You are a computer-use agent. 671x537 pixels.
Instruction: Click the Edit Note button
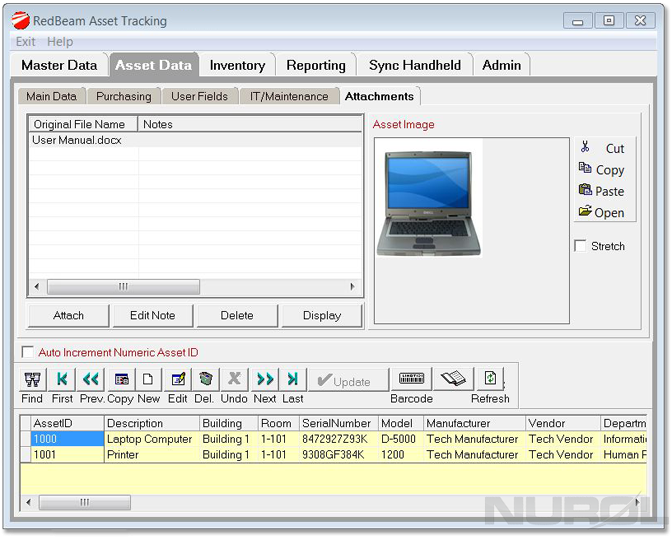pyautogui.click(x=152, y=315)
